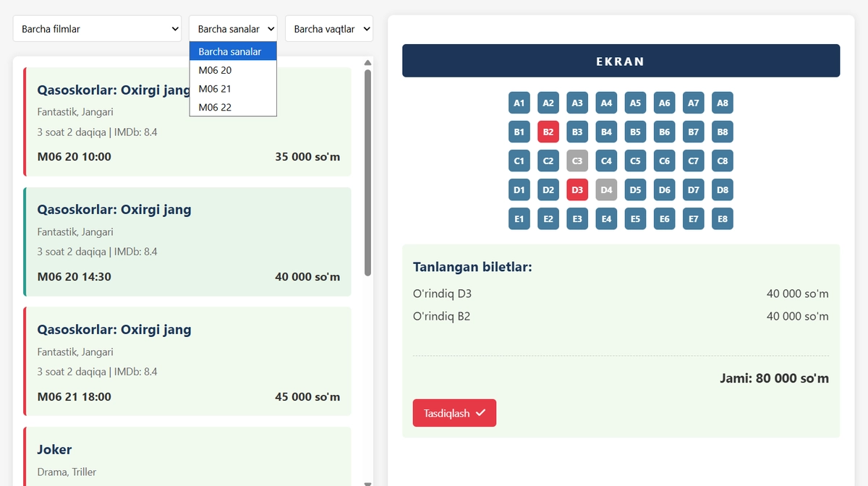This screenshot has width=868, height=486.
Task: Select seat A4
Action: pos(606,103)
